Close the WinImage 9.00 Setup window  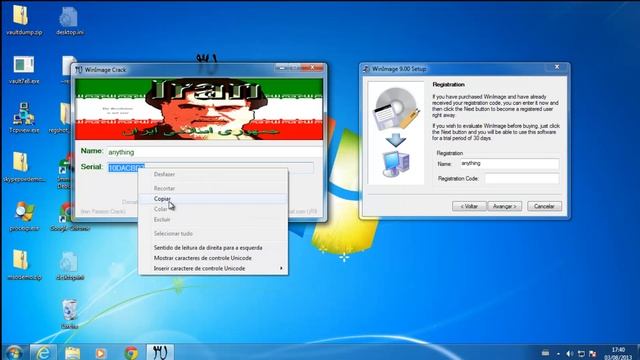pyautogui.click(x=557, y=67)
